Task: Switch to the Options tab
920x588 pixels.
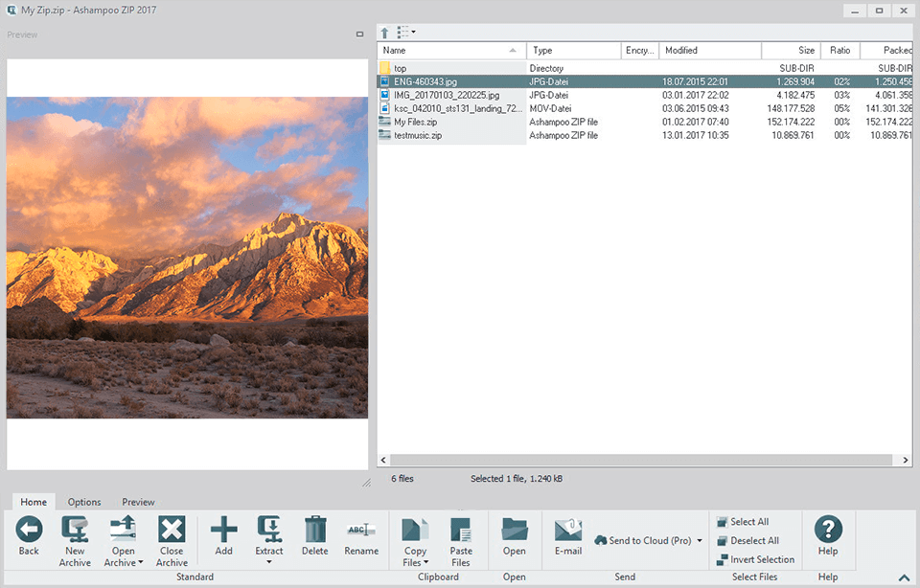Action: tap(83, 501)
